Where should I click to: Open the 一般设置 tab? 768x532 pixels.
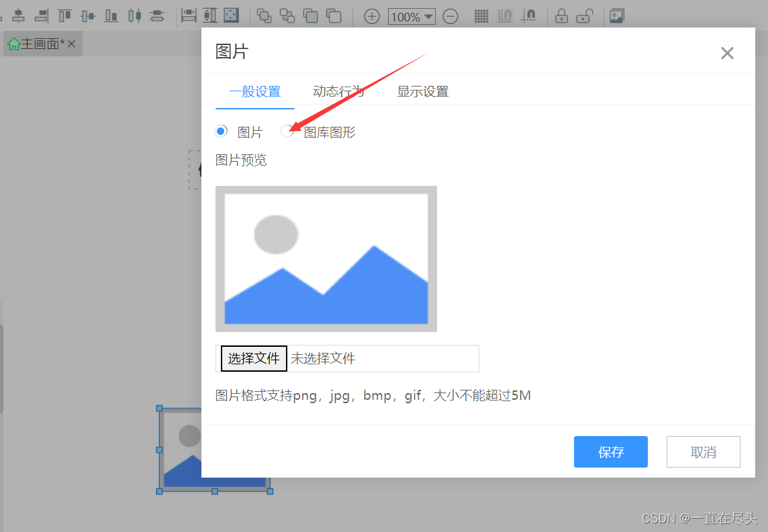coord(254,91)
